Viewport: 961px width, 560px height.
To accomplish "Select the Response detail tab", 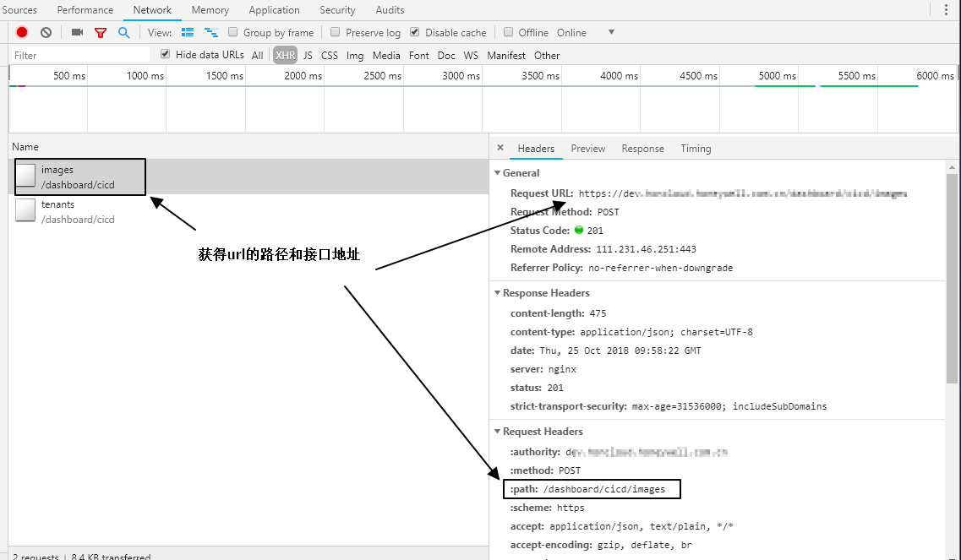I will [642, 149].
